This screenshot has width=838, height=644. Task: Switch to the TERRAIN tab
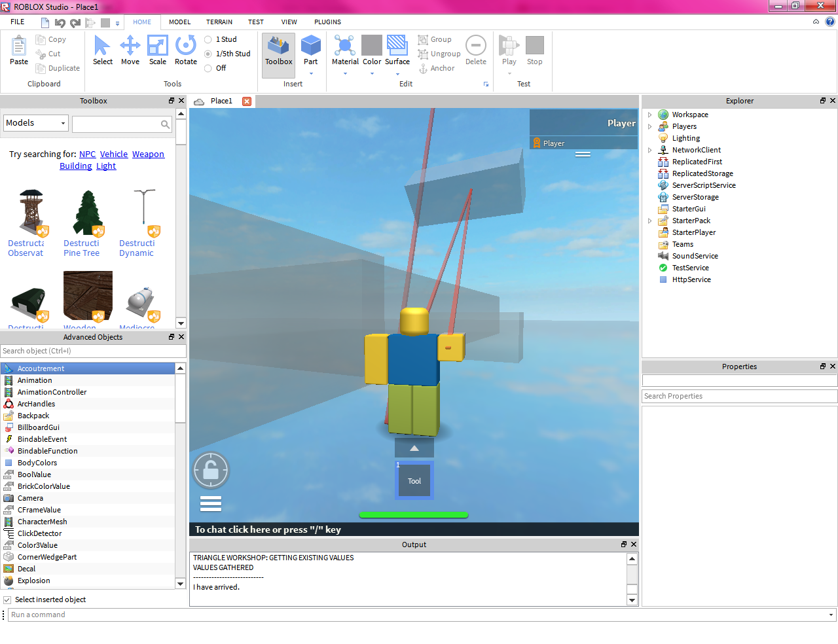[219, 22]
